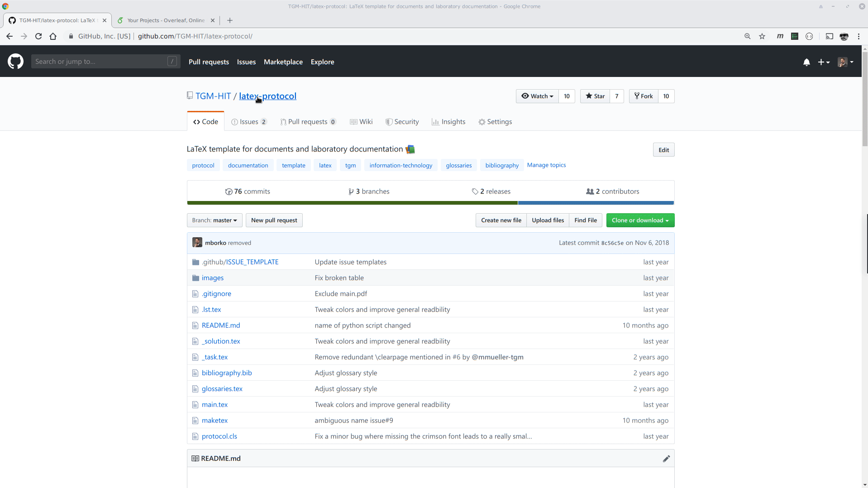
Task: Open the main.tex file
Action: click(215, 404)
